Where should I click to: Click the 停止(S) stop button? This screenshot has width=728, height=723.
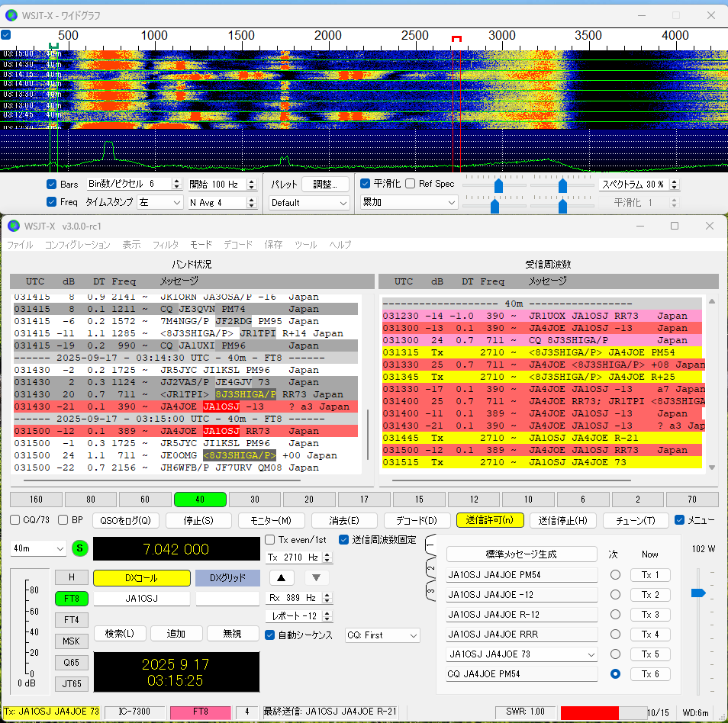click(198, 520)
